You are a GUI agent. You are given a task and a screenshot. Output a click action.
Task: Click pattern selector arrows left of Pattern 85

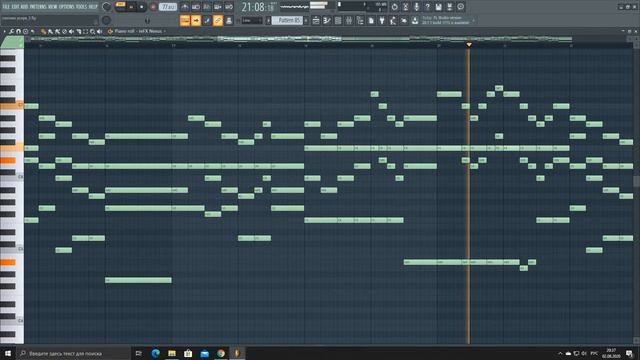click(x=269, y=20)
